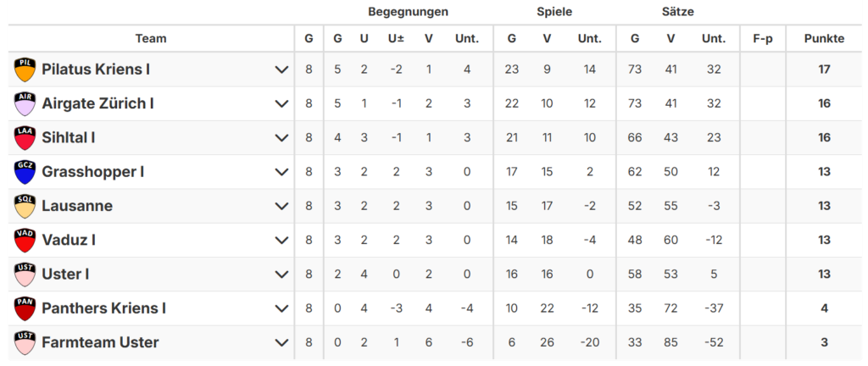Viewport: 868px width, 366px height.
Task: Click the Vaduz I team logo
Action: click(25, 240)
